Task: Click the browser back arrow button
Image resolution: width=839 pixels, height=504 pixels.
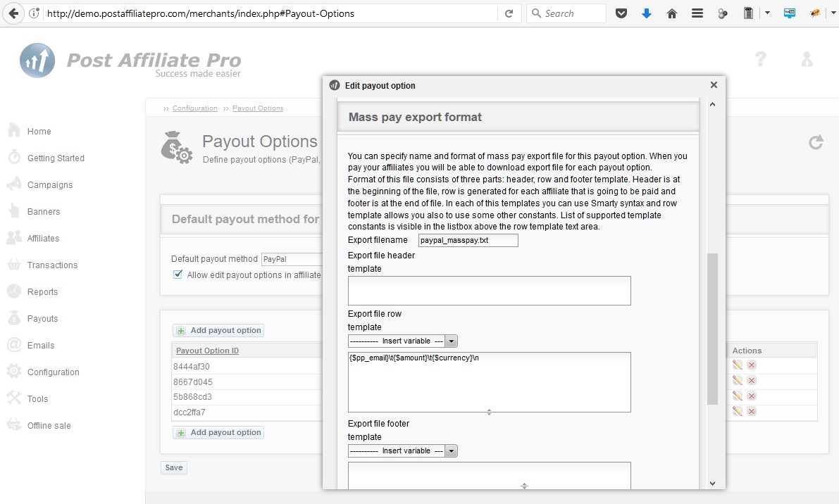Action: 13,13
